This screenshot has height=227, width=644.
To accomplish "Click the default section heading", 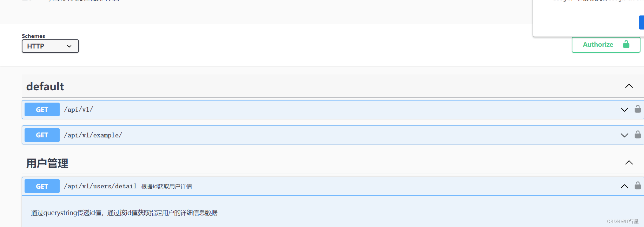I will (x=45, y=86).
